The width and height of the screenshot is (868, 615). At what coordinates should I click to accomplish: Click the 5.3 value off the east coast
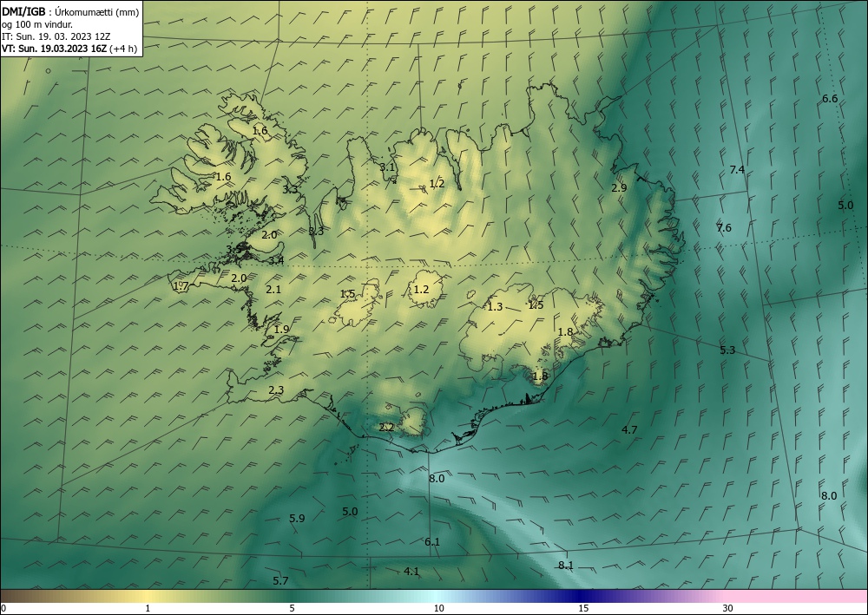(727, 350)
